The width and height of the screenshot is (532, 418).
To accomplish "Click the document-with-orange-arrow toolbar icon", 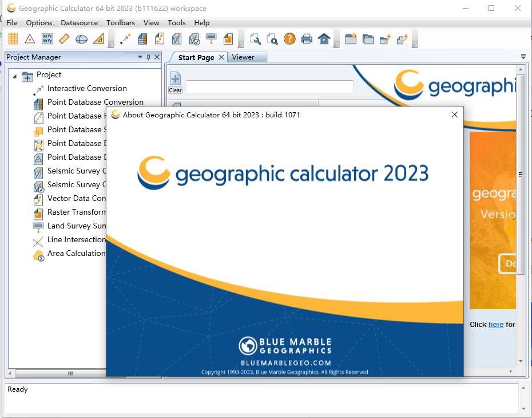I will click(402, 39).
